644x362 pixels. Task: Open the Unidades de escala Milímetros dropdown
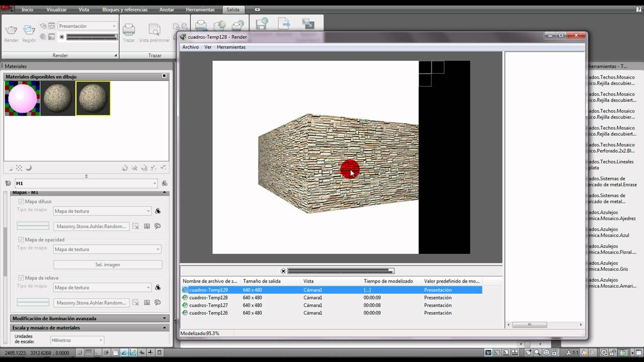coord(77,340)
